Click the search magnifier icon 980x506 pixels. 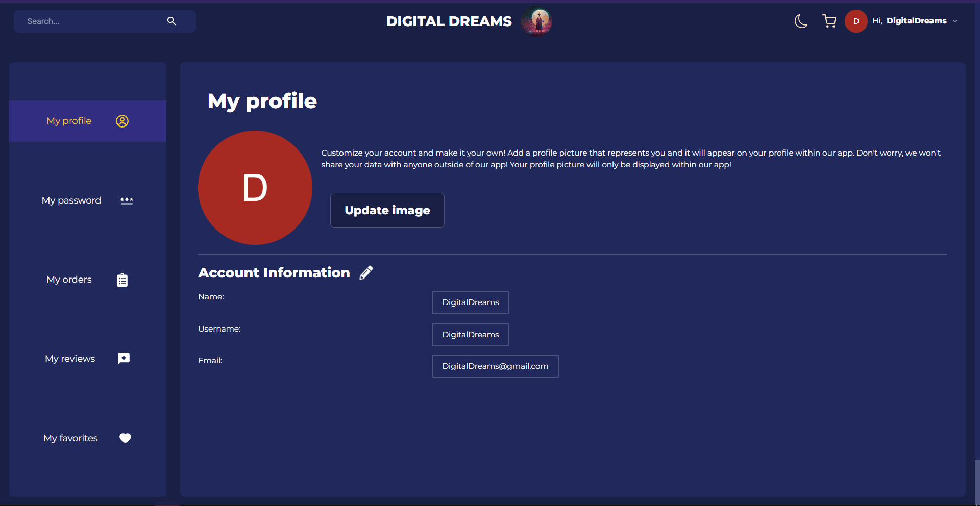[x=171, y=21]
